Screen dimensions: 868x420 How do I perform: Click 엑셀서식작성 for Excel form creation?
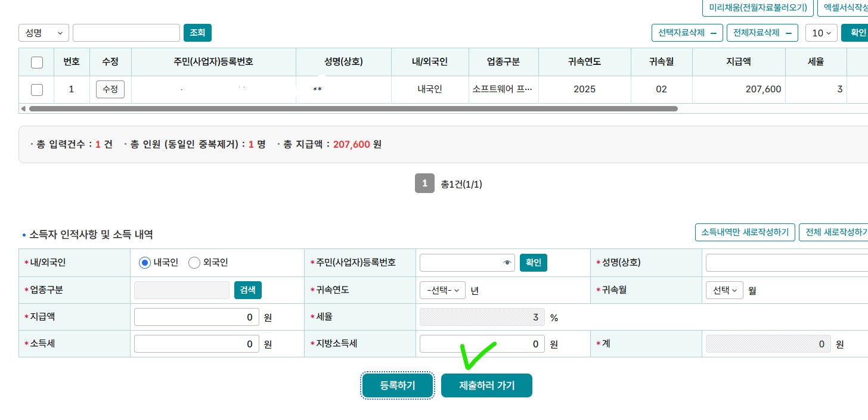[x=847, y=7]
